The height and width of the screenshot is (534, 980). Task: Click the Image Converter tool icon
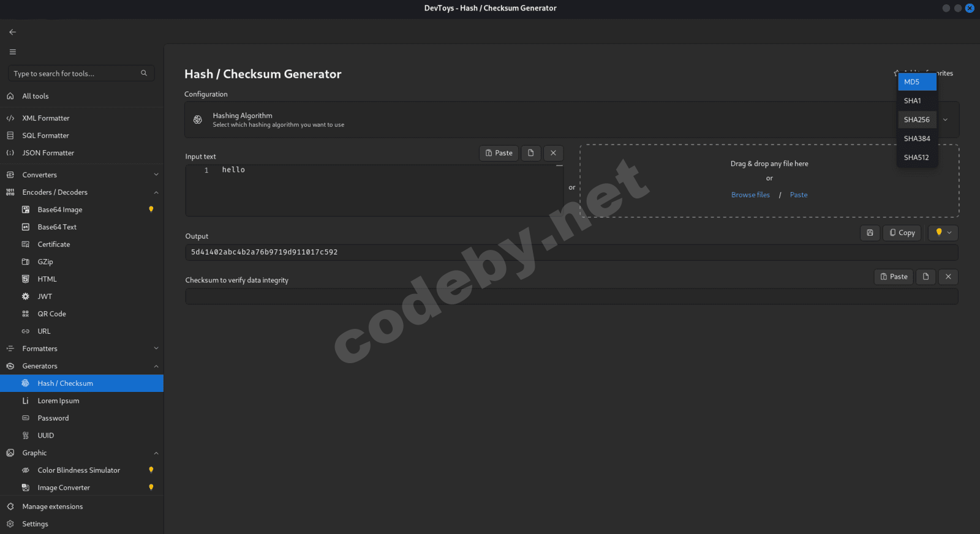tap(26, 488)
